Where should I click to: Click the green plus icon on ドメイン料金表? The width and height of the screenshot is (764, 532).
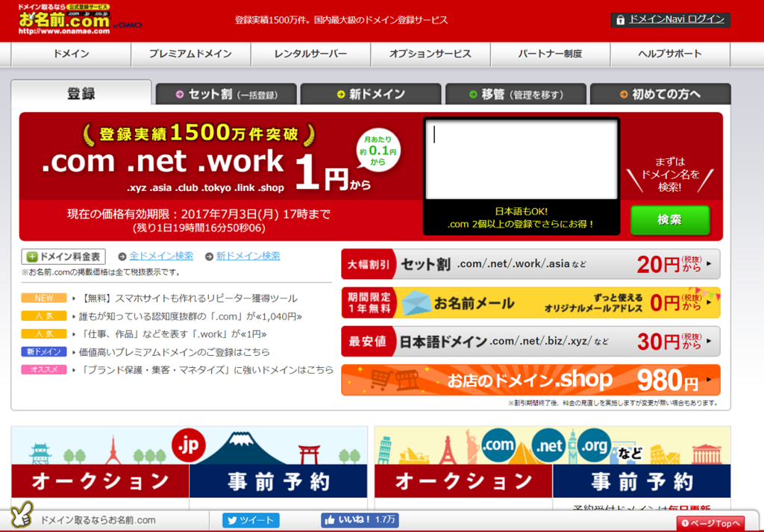(32, 257)
